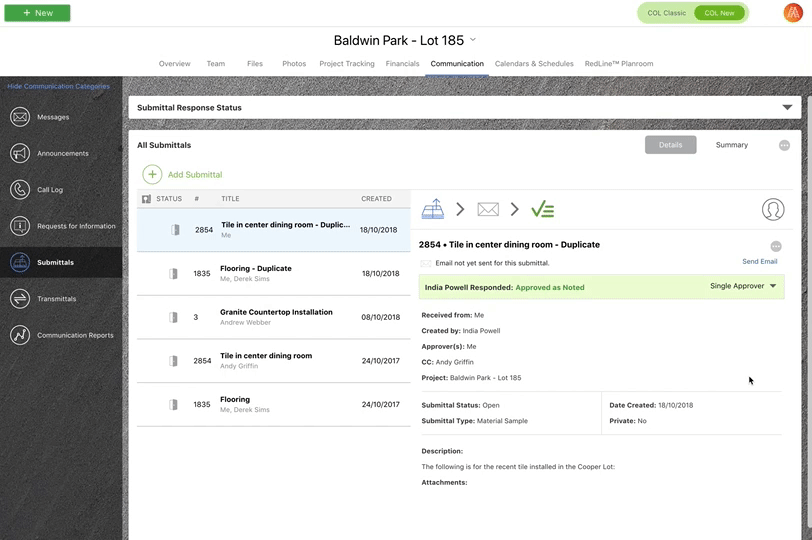Open the Messages category icon
Image resolution: width=812 pixels, height=540 pixels.
20,117
